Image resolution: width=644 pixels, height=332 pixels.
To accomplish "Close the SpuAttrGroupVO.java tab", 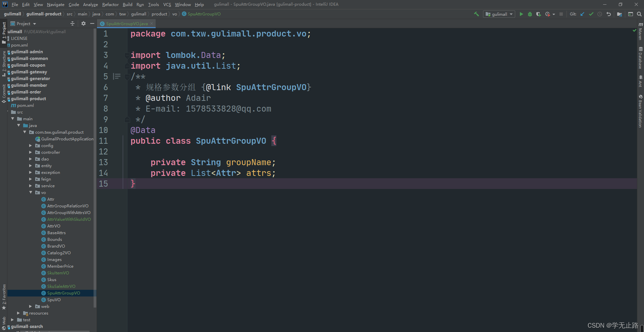I will (152, 23).
